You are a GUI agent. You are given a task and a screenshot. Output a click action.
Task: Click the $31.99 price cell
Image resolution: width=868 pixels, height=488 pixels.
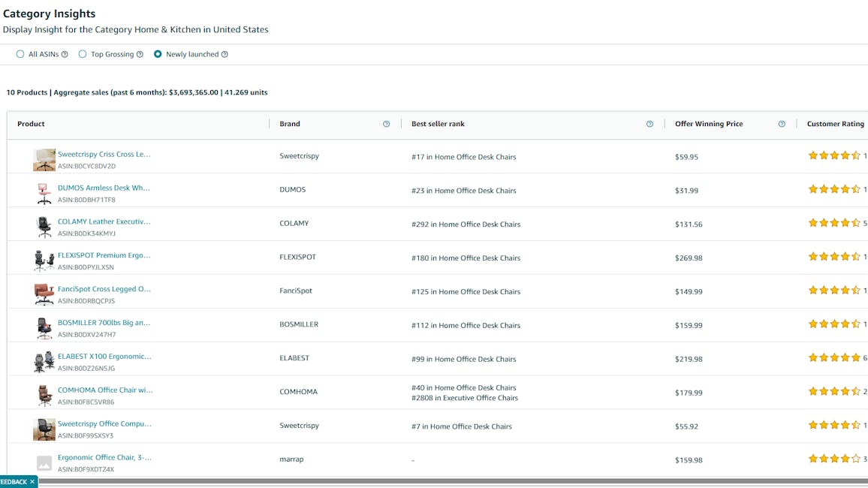tap(686, 191)
